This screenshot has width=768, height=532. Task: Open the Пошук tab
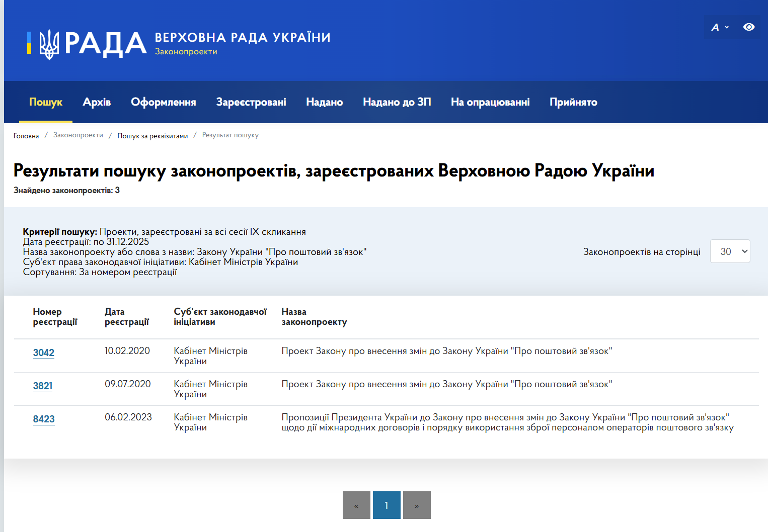46,102
